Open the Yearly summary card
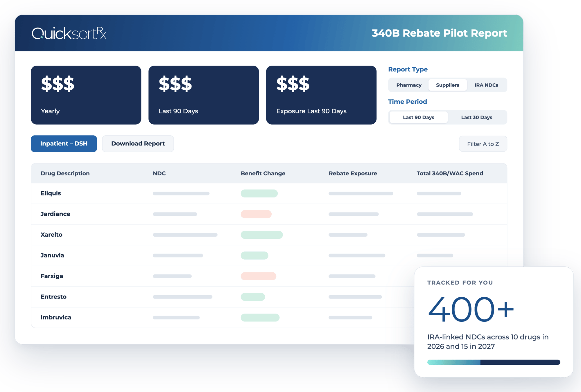The width and height of the screenshot is (581, 392). click(x=86, y=95)
